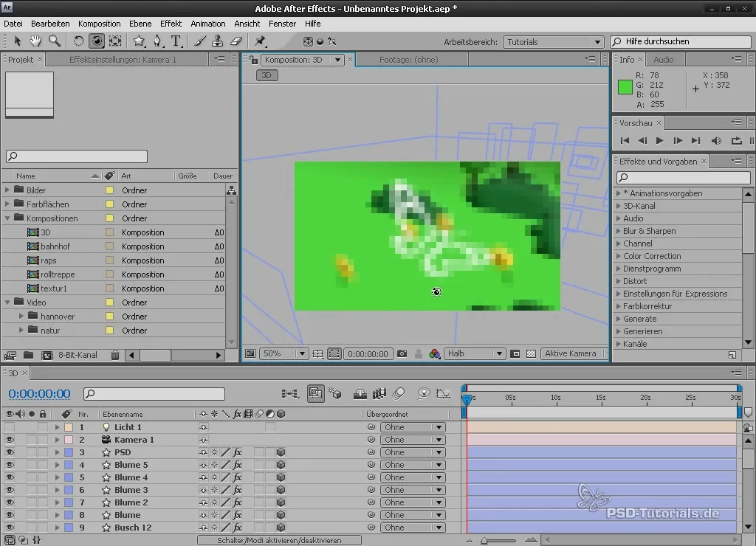
Task: Click current time 0:00:00:00 in timeline
Action: (40, 394)
